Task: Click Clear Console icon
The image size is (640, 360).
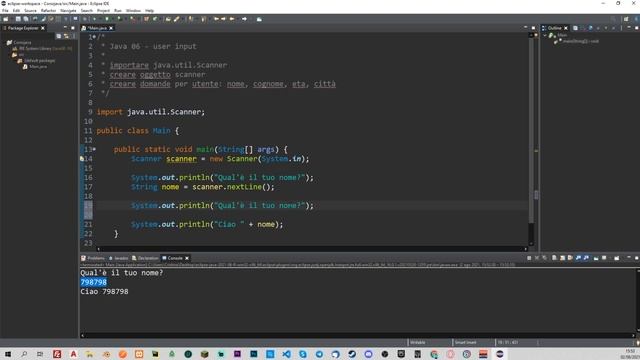Action: point(554,258)
